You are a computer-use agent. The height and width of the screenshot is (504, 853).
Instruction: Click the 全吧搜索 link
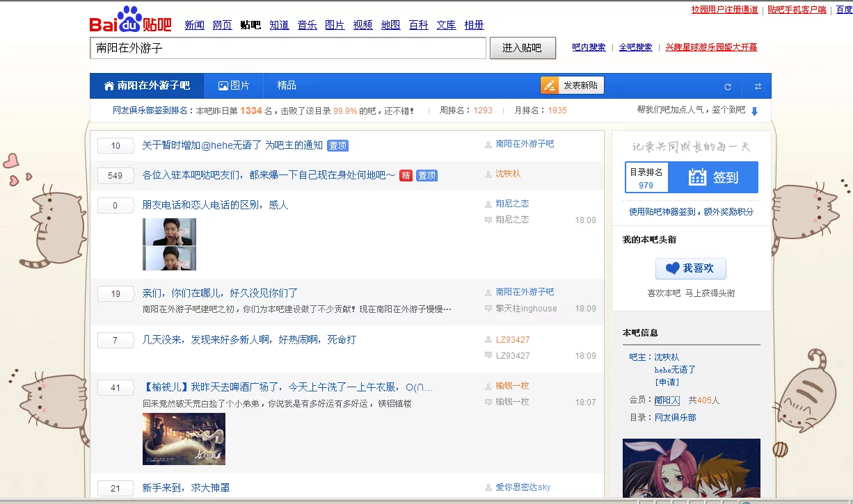(636, 47)
